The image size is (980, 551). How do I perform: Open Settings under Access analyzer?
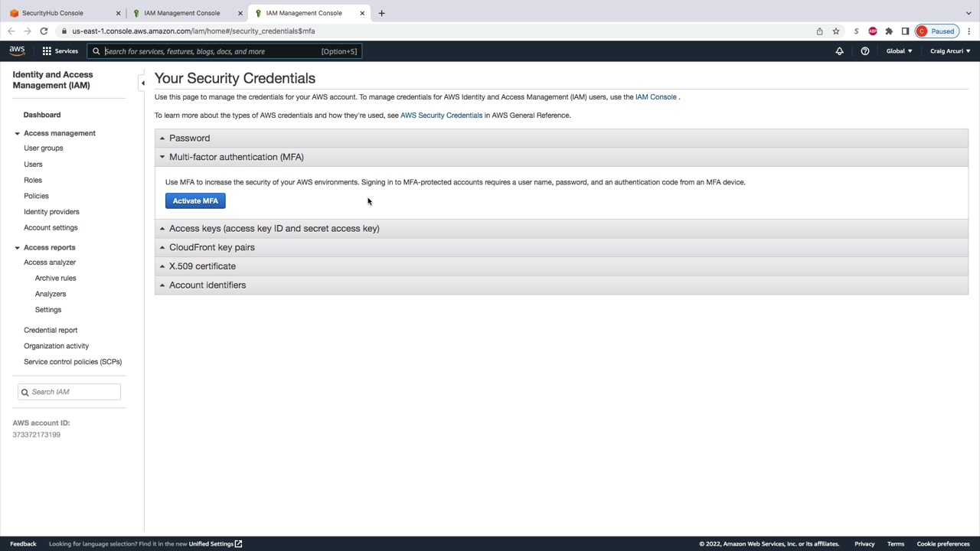pyautogui.click(x=48, y=310)
